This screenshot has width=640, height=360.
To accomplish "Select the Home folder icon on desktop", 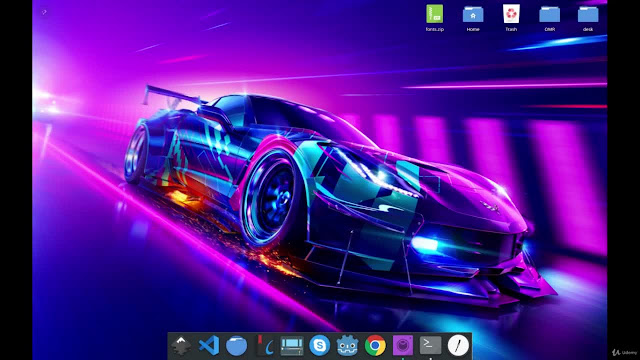I will tap(473, 14).
